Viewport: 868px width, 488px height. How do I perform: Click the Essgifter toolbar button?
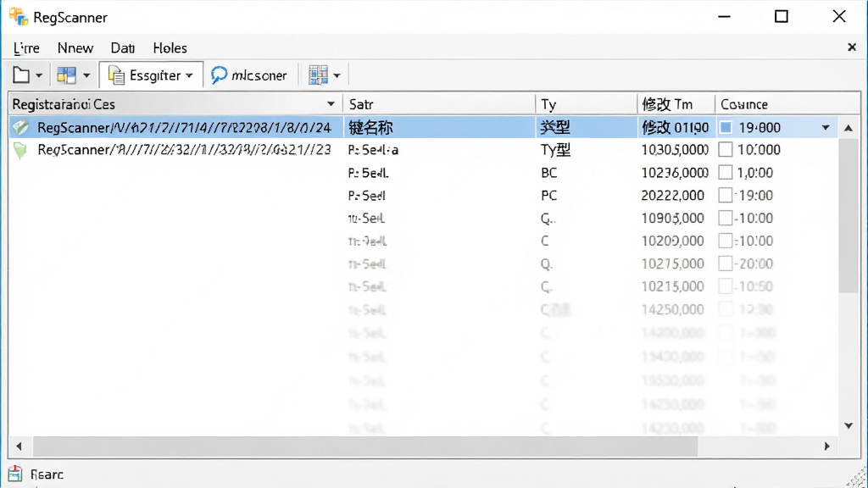click(x=151, y=75)
